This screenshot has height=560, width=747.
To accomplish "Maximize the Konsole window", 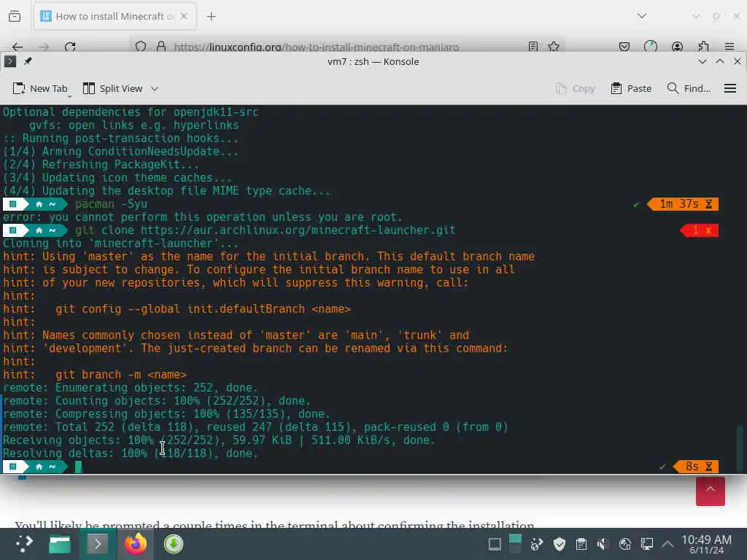I will 719,61.
